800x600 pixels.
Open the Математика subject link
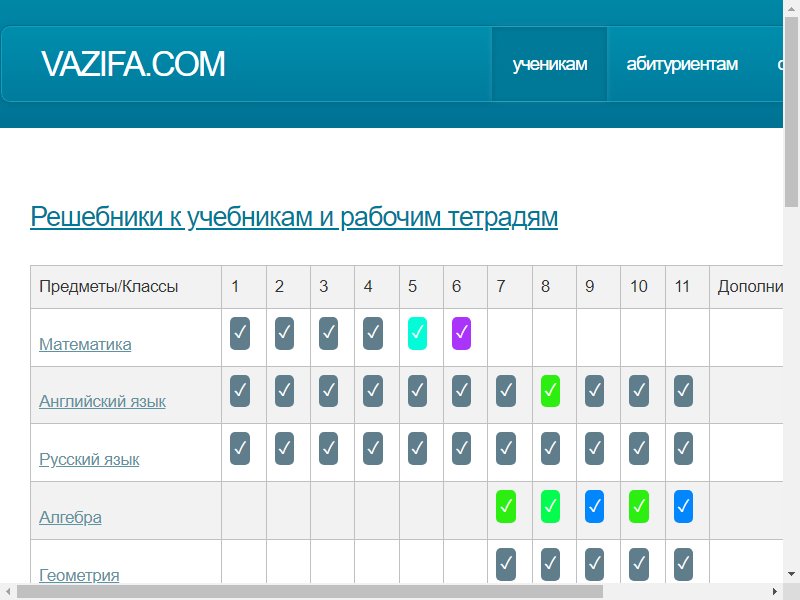tap(85, 344)
